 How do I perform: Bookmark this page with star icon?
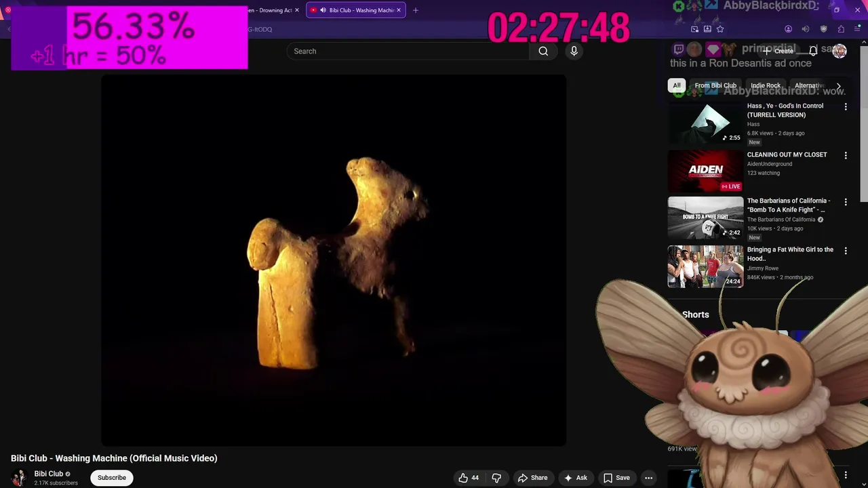point(720,29)
